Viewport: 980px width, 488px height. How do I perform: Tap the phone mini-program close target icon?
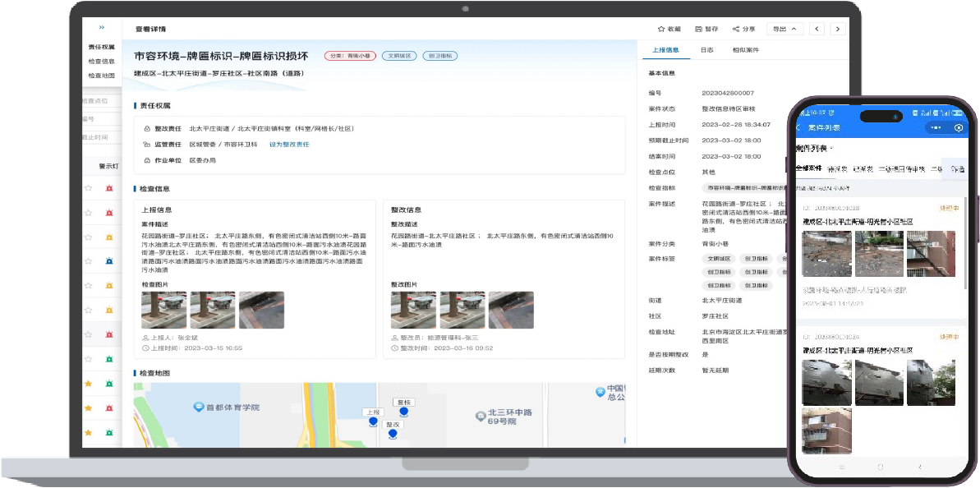click(958, 128)
